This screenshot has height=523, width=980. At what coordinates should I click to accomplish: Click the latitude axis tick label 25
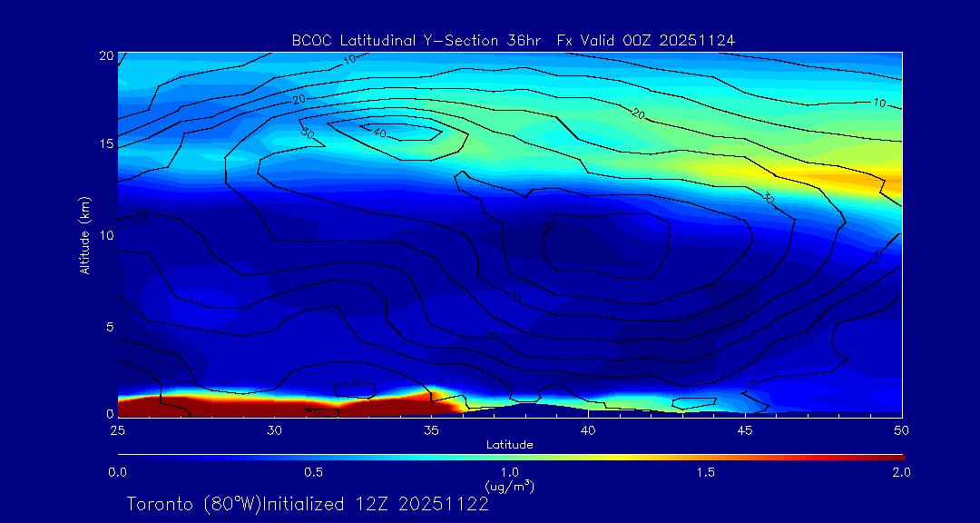click(117, 430)
